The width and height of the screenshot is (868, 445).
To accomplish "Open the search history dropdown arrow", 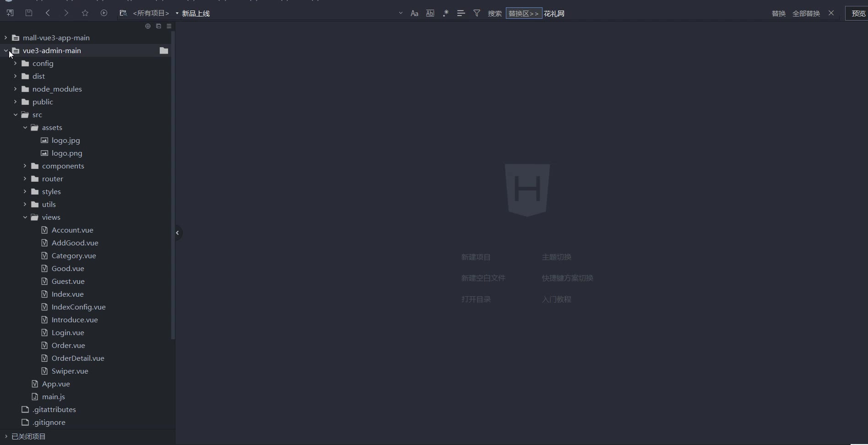I will (401, 13).
